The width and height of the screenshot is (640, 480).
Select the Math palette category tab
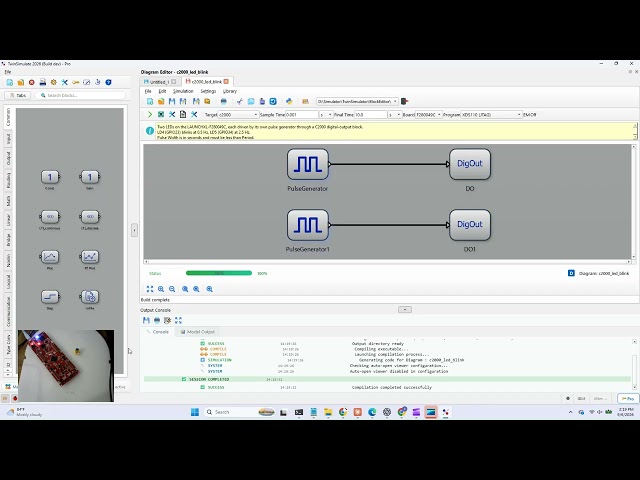pos(8,200)
